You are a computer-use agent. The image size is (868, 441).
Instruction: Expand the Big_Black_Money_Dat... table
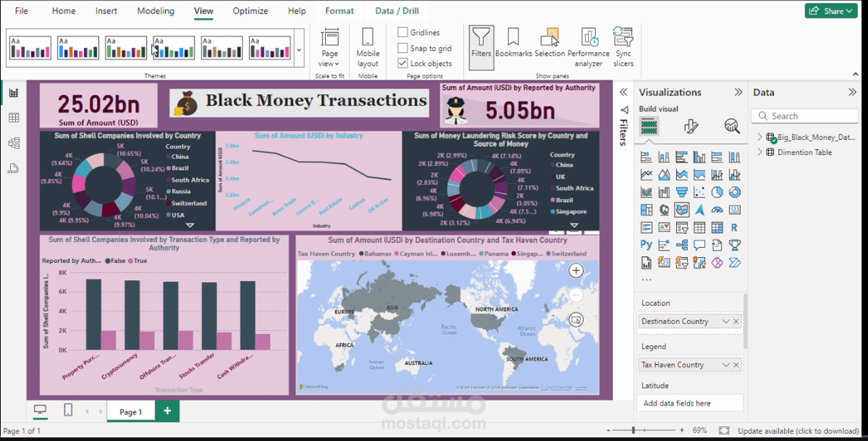pos(760,136)
